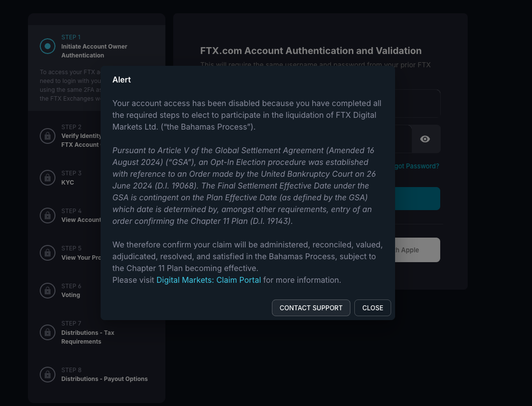
Task: Click the lock icon next to KYC step
Action: click(48, 178)
